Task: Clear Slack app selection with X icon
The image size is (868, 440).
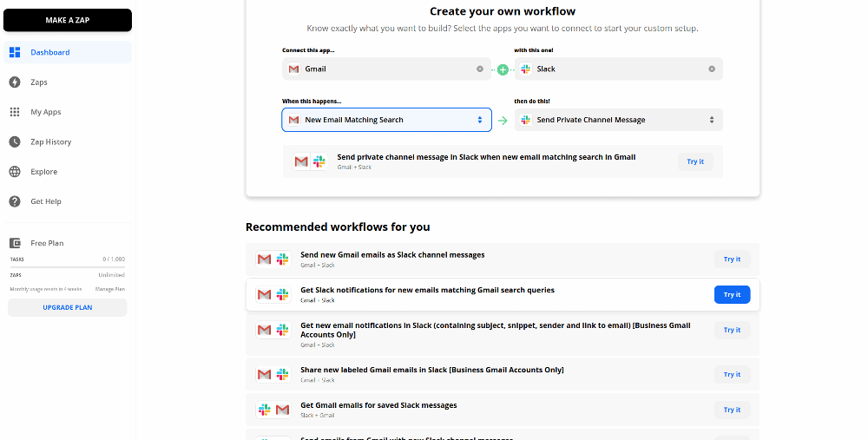Action: tap(712, 69)
